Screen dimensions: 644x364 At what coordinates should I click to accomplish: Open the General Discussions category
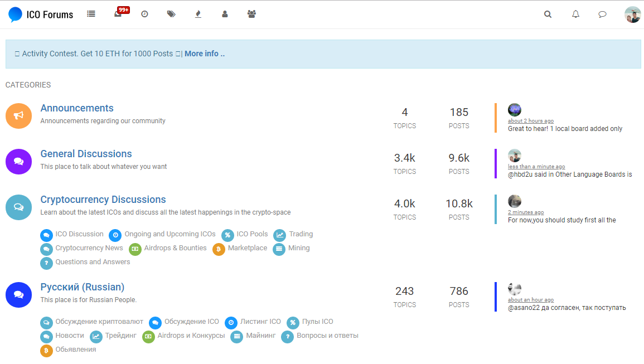86,154
